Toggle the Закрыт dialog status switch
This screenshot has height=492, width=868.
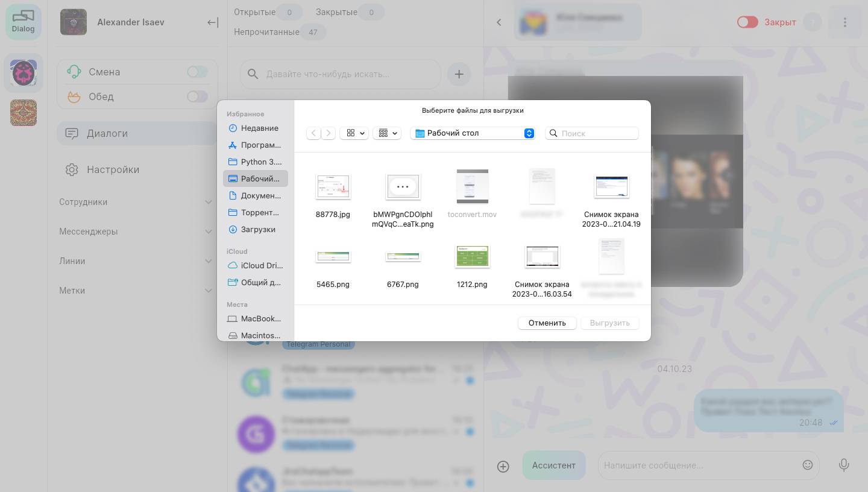[x=747, y=22]
